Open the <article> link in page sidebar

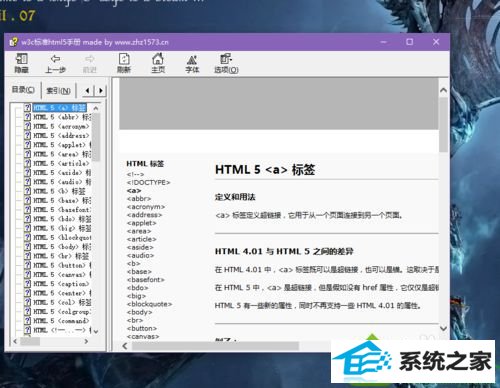[142, 239]
